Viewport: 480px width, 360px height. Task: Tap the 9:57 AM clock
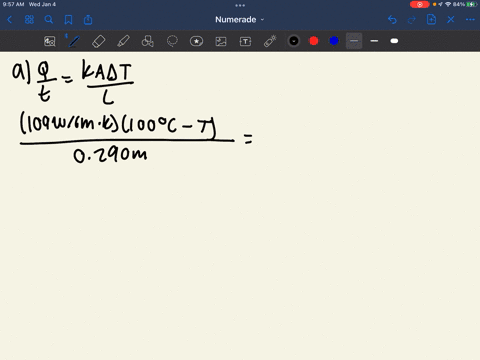pos(14,4)
